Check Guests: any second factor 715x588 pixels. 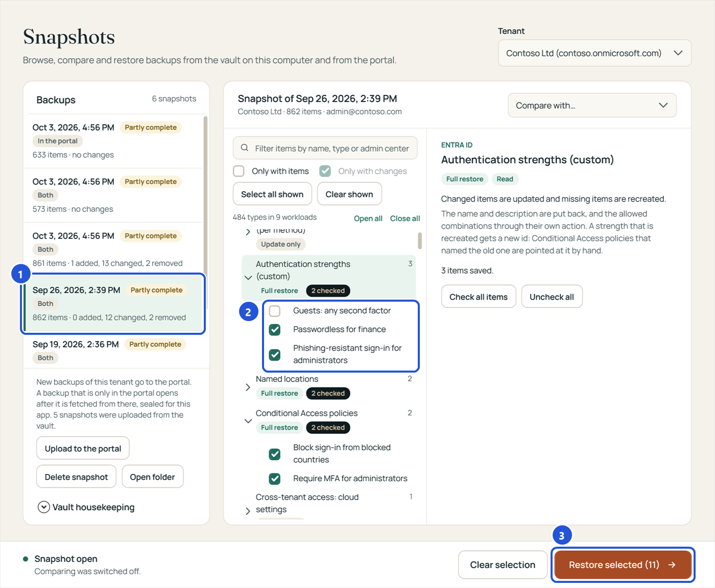(x=275, y=311)
